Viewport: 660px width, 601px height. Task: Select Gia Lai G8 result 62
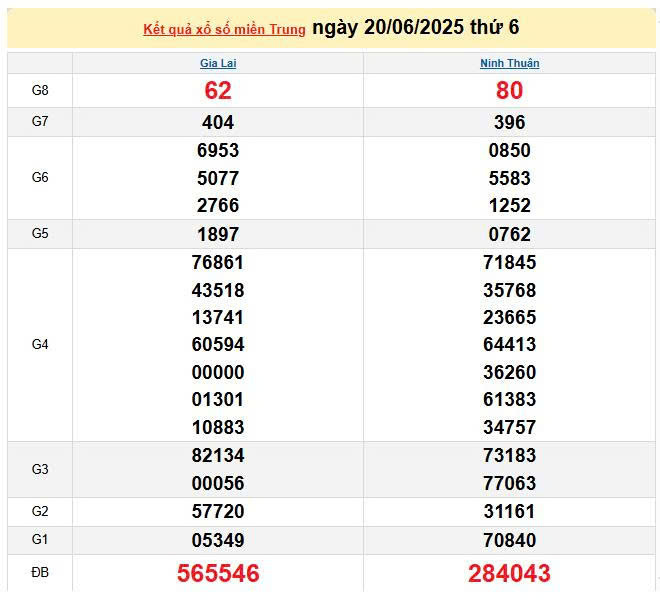point(218,90)
